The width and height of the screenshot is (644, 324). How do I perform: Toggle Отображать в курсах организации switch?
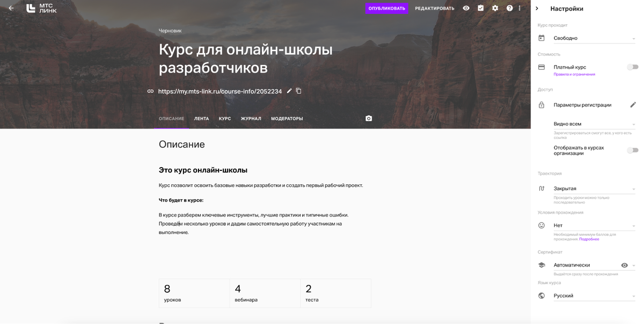coord(633,150)
